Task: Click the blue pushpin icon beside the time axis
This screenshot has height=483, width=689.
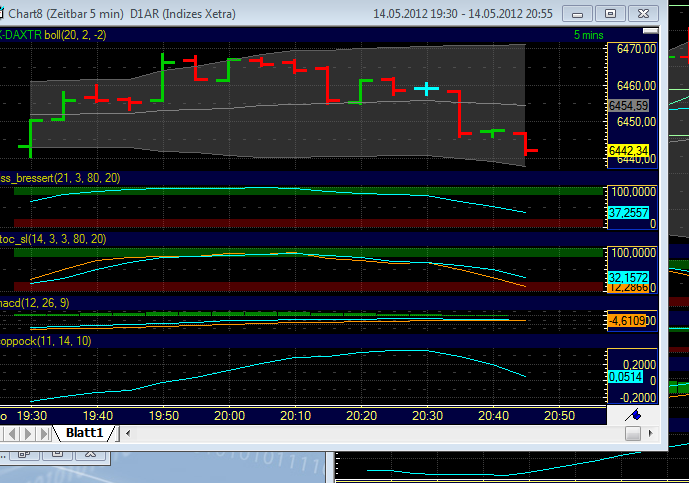Action: click(634, 415)
